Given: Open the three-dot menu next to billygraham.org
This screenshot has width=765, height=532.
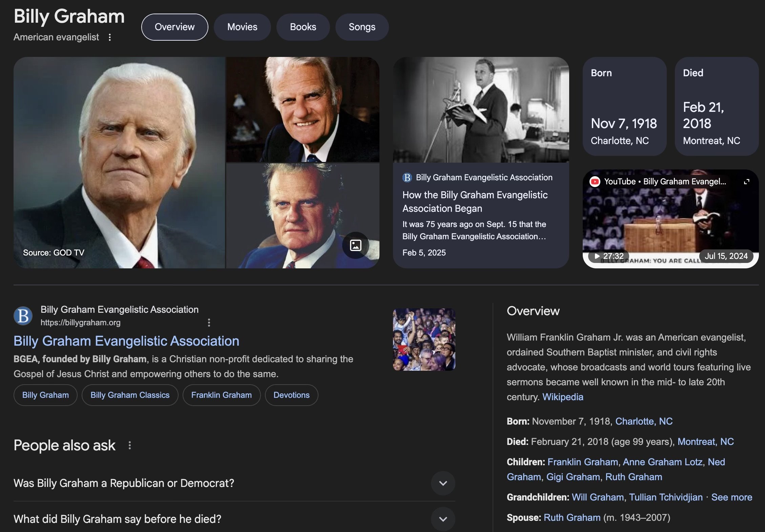Looking at the screenshot, I should point(209,323).
